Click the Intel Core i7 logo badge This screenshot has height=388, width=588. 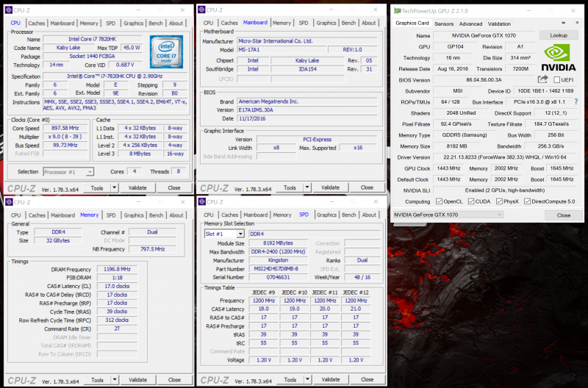166,51
